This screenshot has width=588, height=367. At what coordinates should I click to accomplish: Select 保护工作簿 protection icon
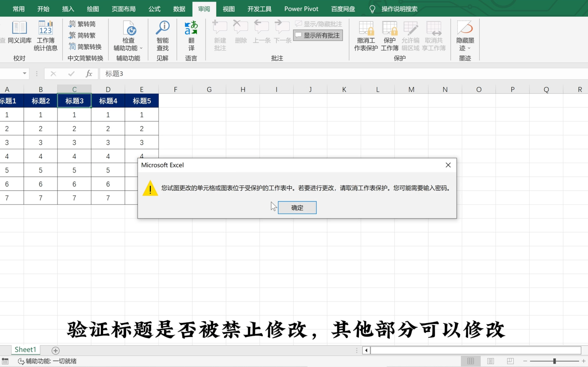[389, 35]
